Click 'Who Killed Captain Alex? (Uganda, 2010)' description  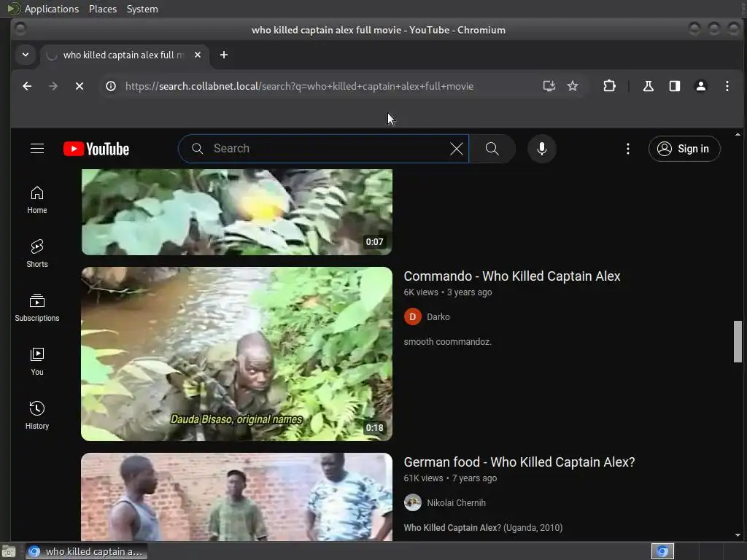coord(483,528)
